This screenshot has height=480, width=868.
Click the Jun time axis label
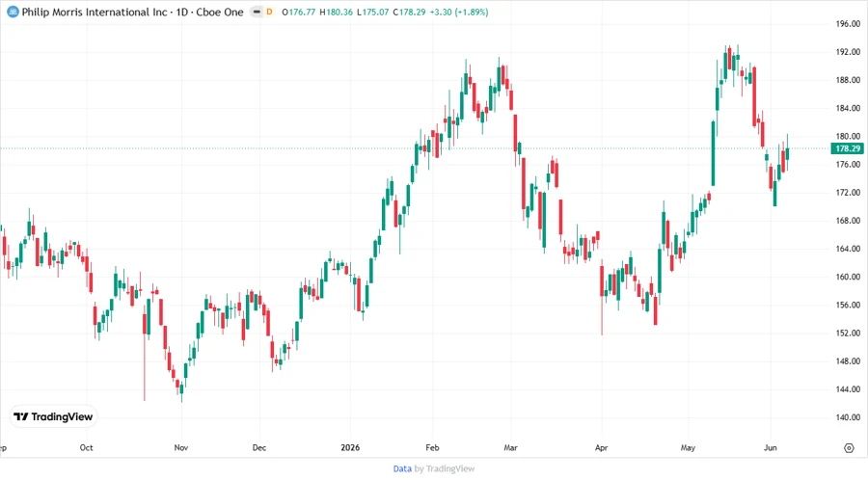pyautogui.click(x=770, y=448)
